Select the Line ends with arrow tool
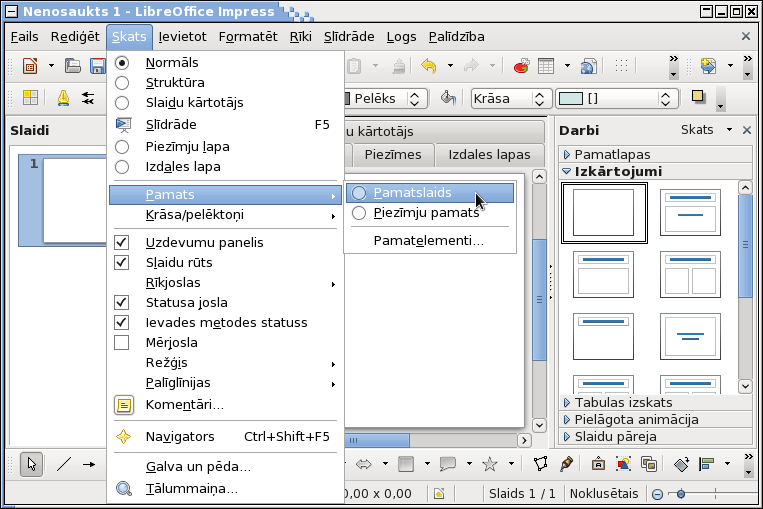This screenshot has height=509, width=763. tap(89, 464)
